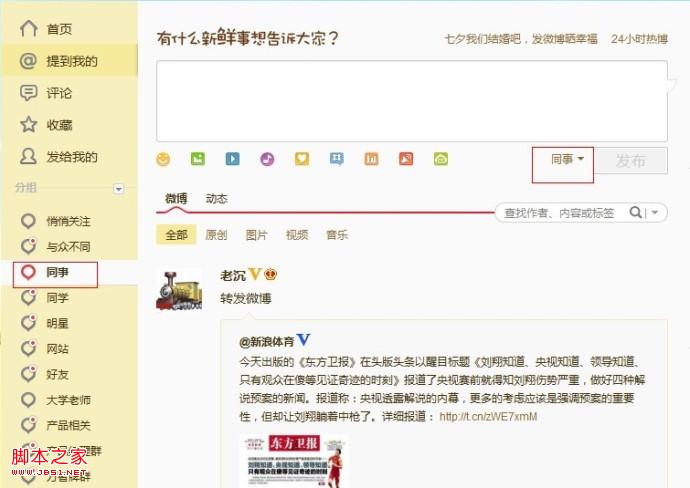
Task: Expand the 分组 groups dropdown arrow
Action: click(x=118, y=189)
